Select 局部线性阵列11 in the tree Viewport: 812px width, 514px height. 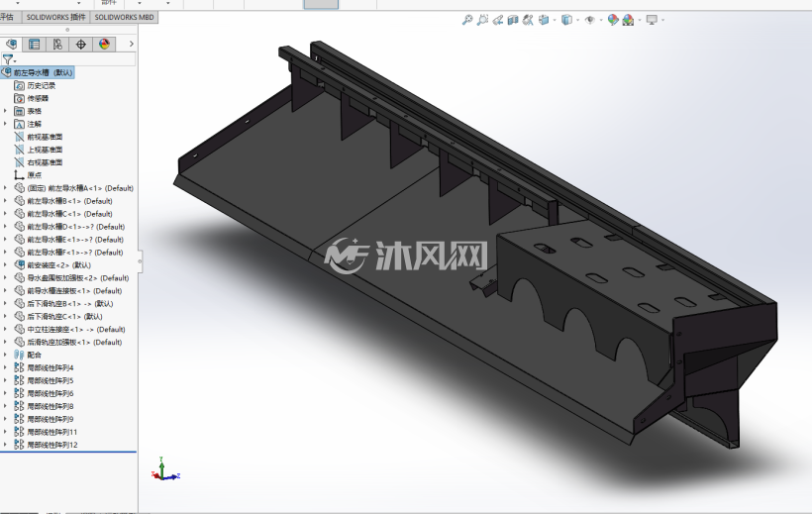pos(51,432)
